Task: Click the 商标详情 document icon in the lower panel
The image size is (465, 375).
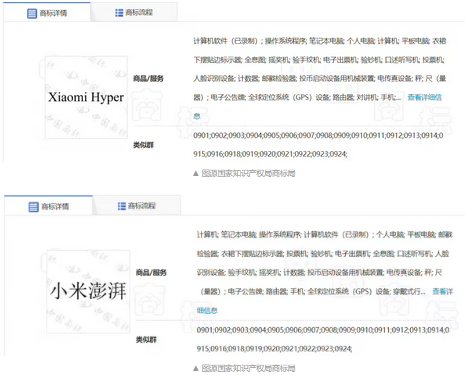Action: [33, 207]
